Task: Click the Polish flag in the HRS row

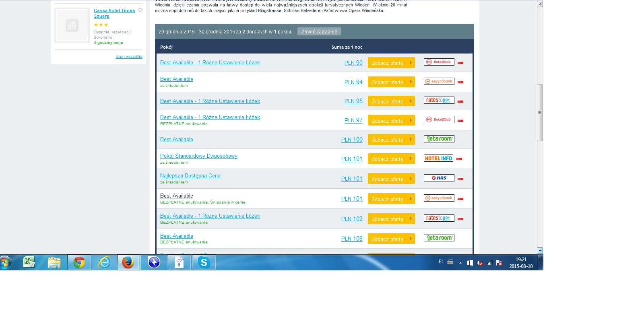Action: [x=460, y=178]
